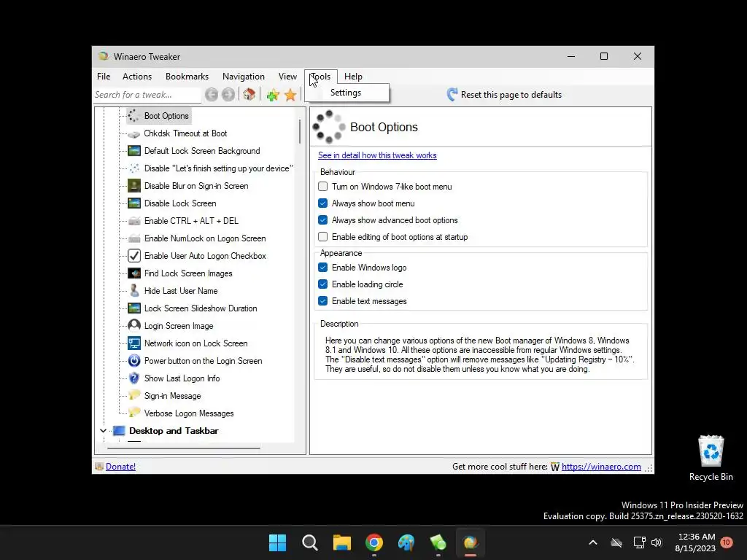
Task: Open bookmarks via the gold star icon
Action: tap(290, 95)
